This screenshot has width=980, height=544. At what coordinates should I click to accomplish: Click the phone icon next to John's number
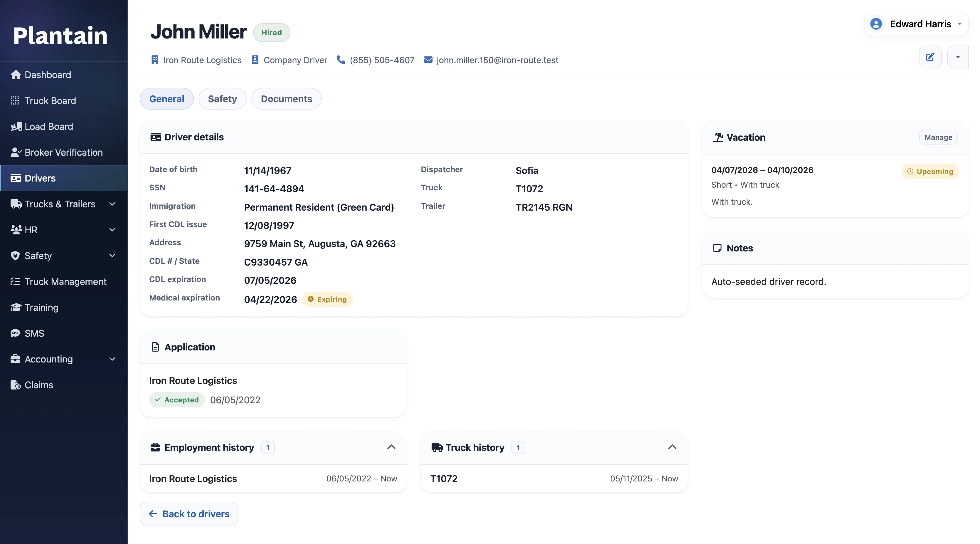click(x=341, y=60)
